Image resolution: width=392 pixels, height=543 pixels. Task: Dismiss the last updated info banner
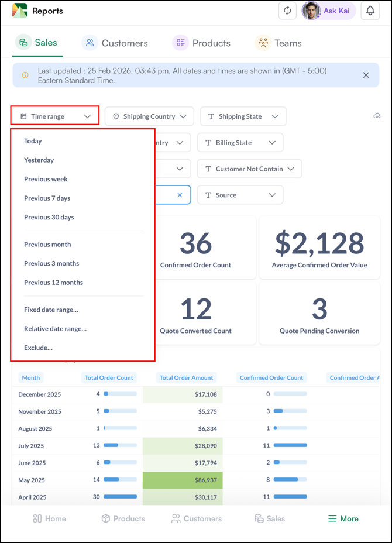click(366, 75)
